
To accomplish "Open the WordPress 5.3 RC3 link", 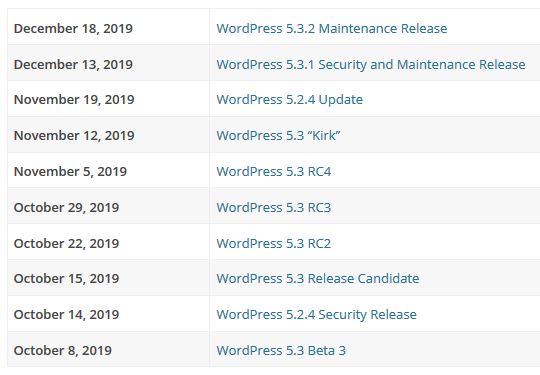I will pyautogui.click(x=274, y=208).
